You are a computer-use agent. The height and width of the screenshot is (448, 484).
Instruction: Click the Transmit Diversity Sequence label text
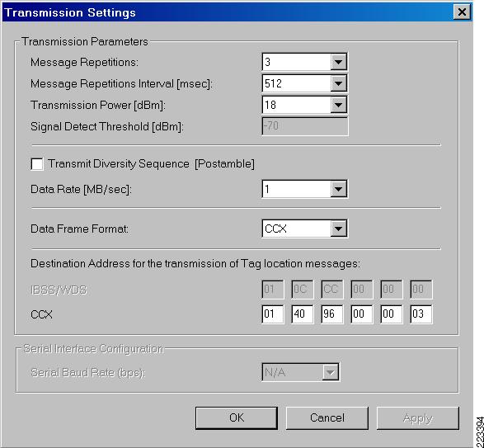coord(151,163)
